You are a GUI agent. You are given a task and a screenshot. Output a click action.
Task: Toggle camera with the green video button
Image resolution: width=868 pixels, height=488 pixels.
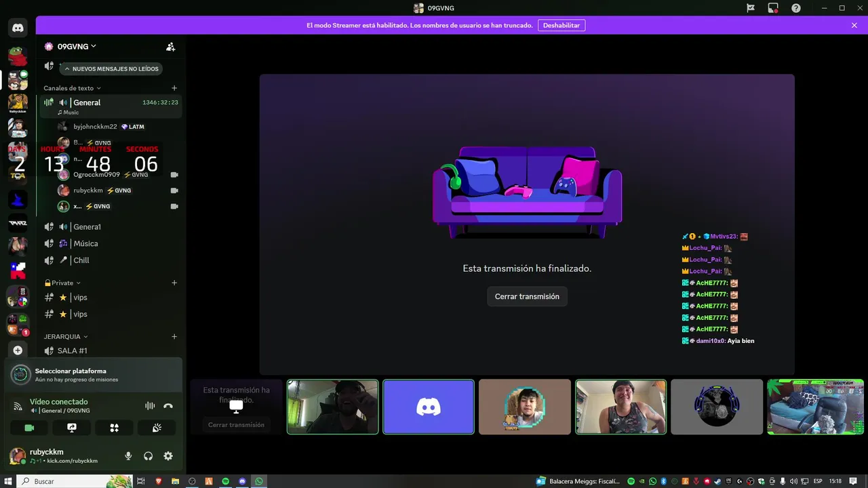29,428
